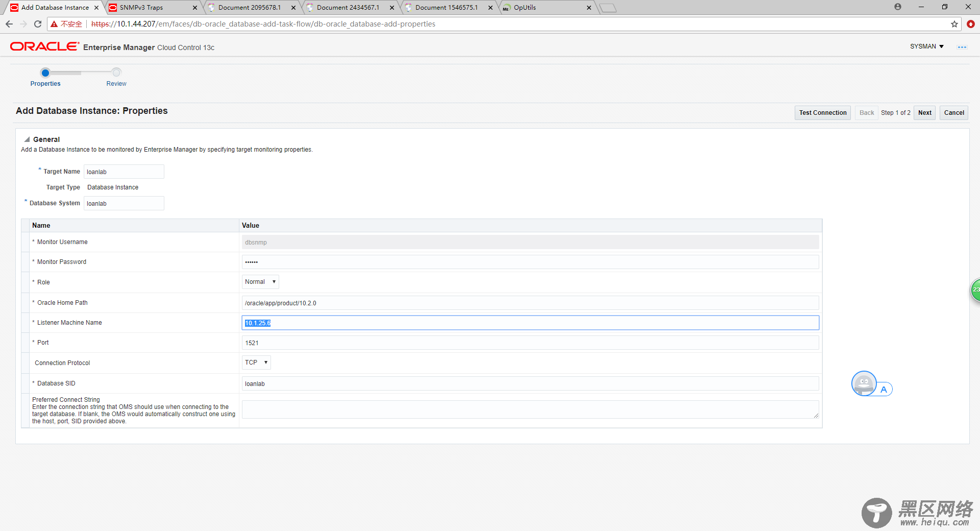The width and height of the screenshot is (980, 531).
Task: Bookmark this page with the star icon
Action: (x=954, y=24)
